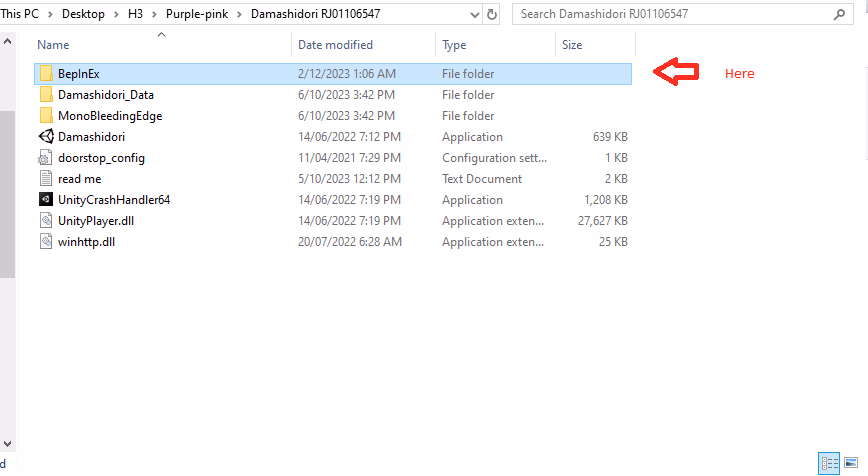Select the BepInEx folder icon
Viewport: 868px width, 476px height.
(46, 74)
